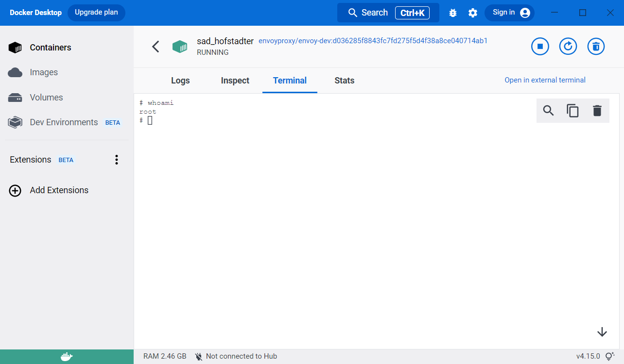624x364 pixels.
Task: Switch to the Inspect tab
Action: click(235, 81)
